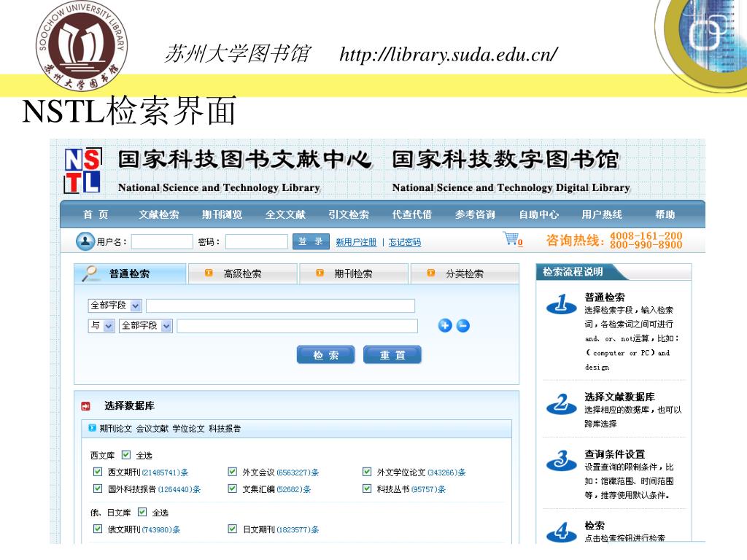Click the Soochow University Library seal
This screenshot has height=560, width=747.
(82, 46)
